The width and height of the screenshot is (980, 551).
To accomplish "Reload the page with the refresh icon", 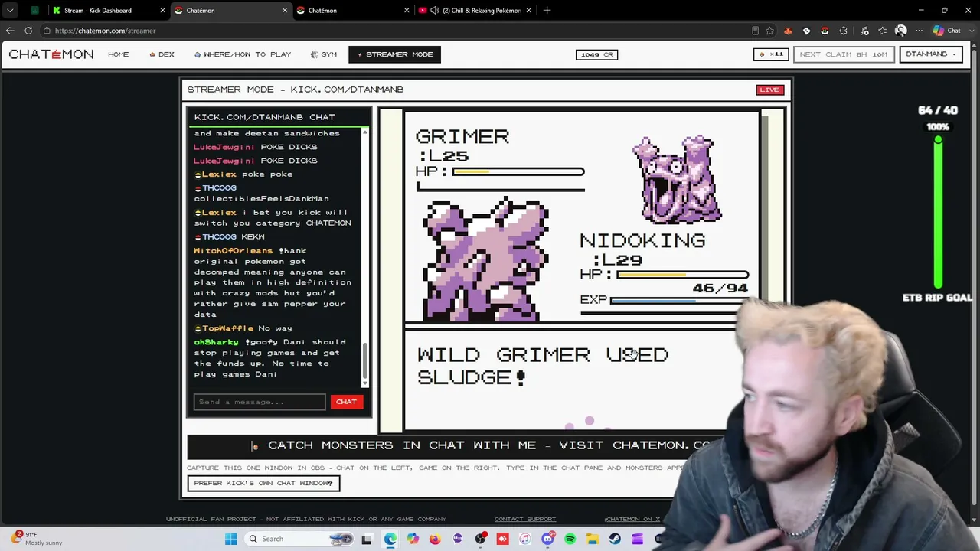I will (28, 31).
